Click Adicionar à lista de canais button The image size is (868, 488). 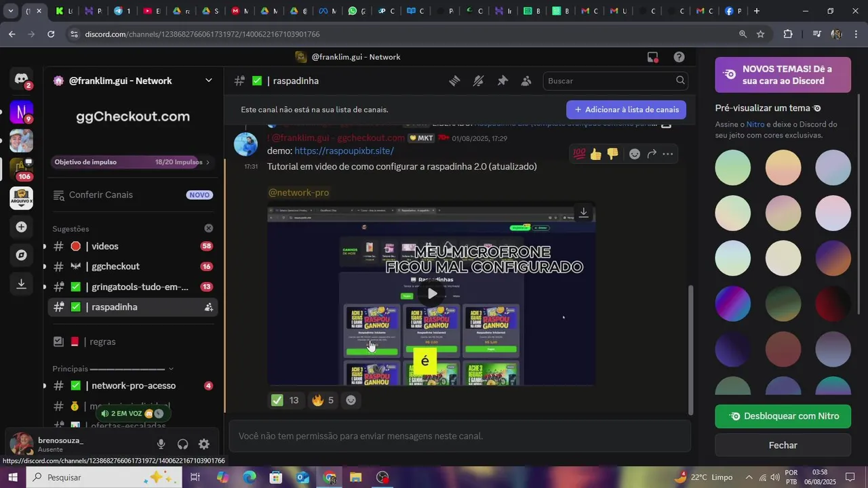(x=626, y=110)
